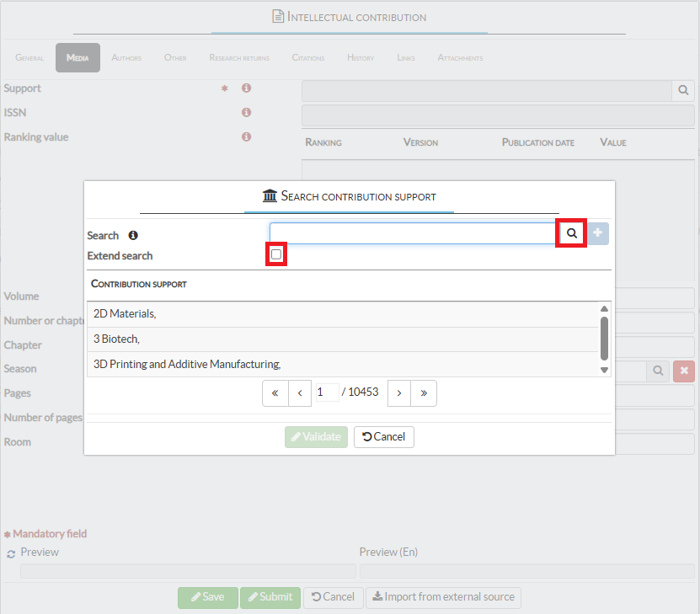Viewport: 700px width, 614px height.
Task: Enable the Extend search checkbox
Action: (276, 254)
